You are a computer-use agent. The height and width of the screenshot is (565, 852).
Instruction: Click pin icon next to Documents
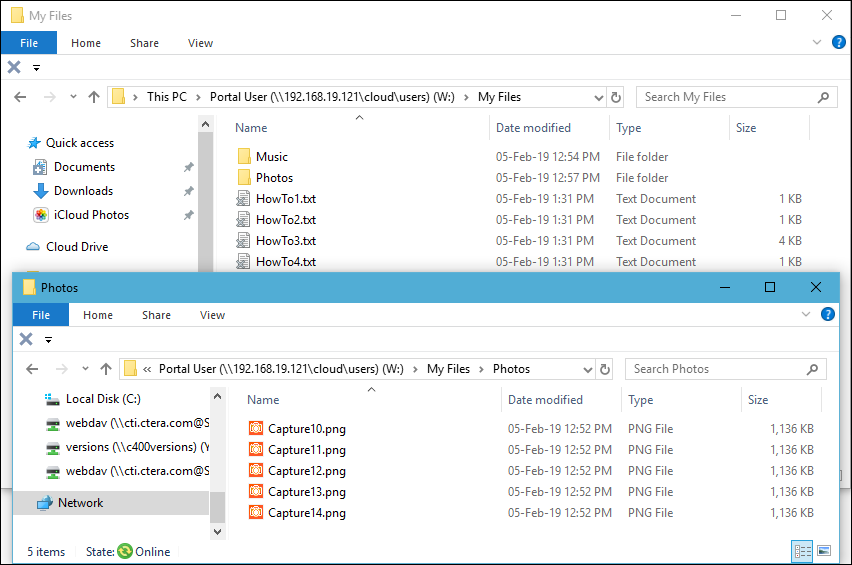pos(189,167)
